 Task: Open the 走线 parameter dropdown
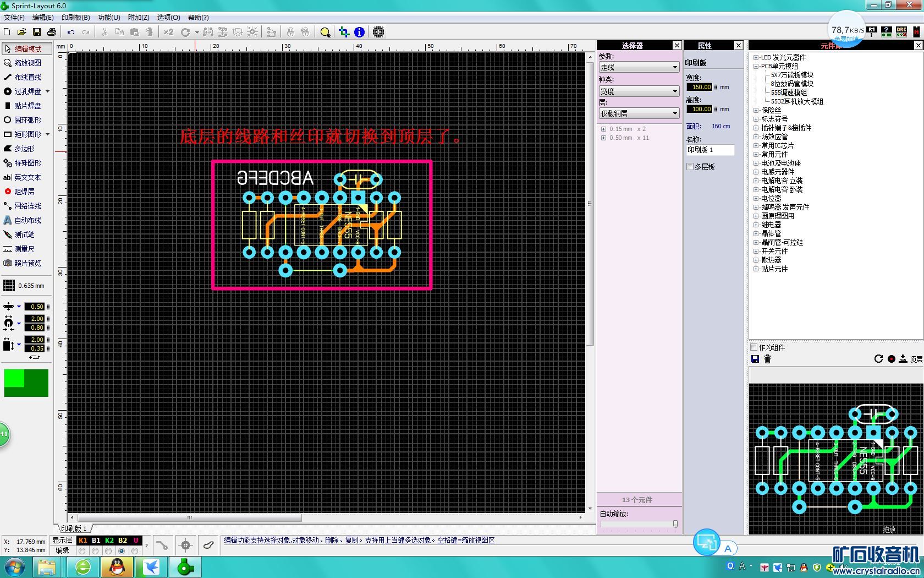click(639, 67)
